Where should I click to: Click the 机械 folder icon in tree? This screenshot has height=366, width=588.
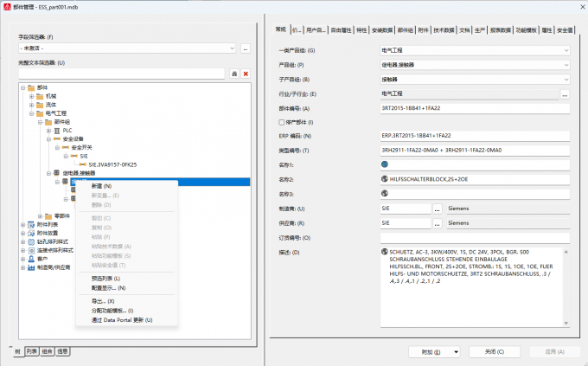40,96
